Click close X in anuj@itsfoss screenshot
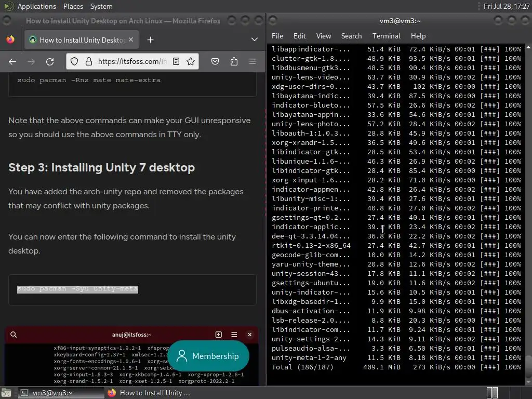Viewport: 532px width, 399px height. (x=250, y=335)
